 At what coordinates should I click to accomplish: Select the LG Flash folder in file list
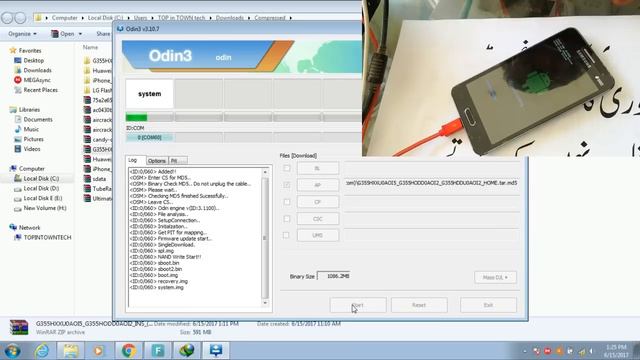pos(98,90)
